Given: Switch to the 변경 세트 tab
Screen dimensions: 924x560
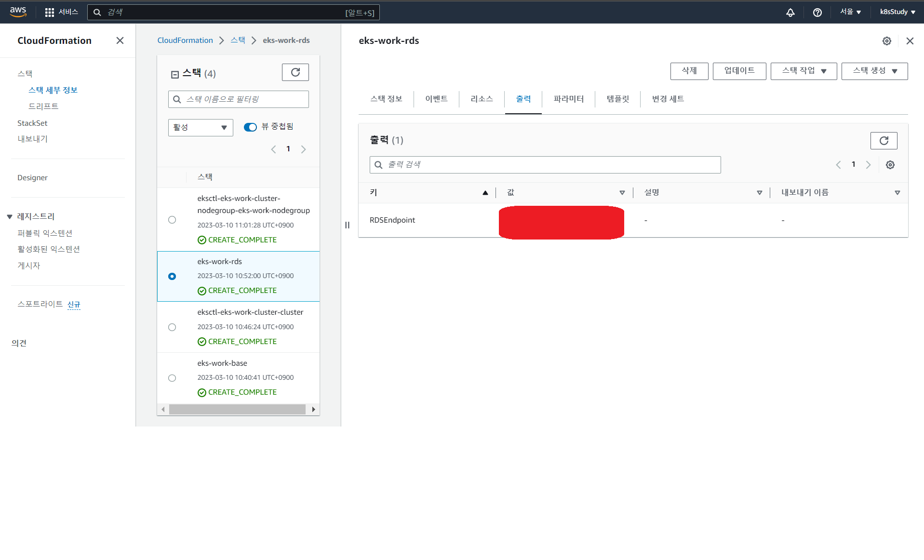Looking at the screenshot, I should coord(668,99).
